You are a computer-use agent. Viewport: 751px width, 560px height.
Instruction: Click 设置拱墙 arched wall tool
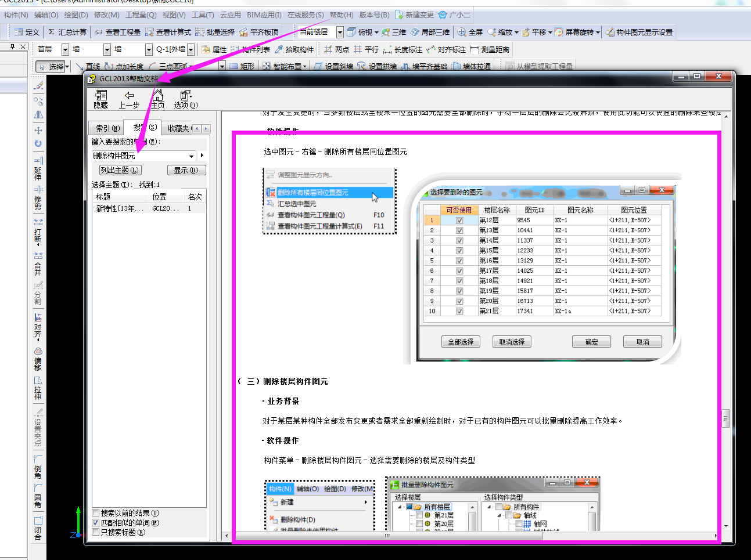click(377, 66)
